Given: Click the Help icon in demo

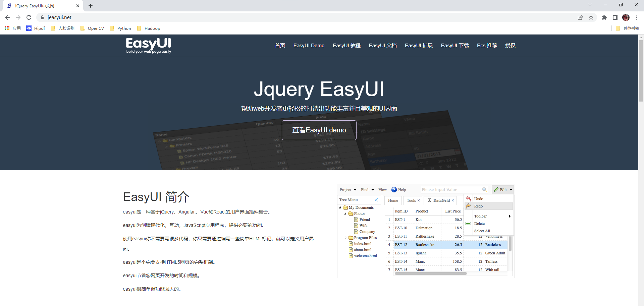Looking at the screenshot, I should tap(394, 190).
